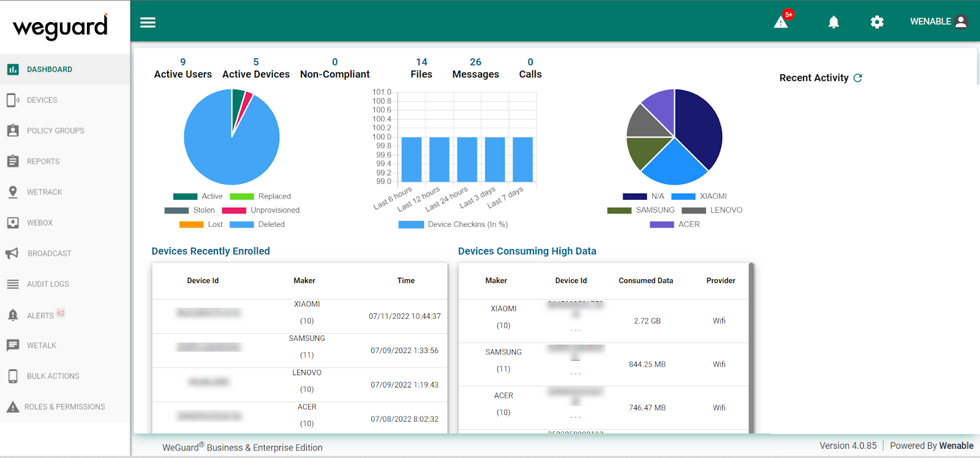Click the Consumed Data column header
This screenshot has height=458, width=980.
click(646, 281)
